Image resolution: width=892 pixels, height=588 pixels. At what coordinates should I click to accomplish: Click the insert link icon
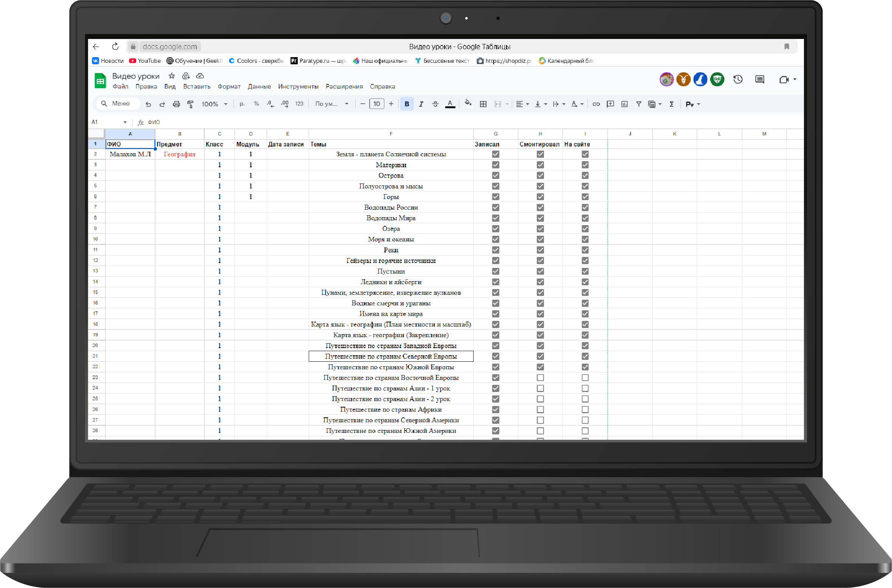pyautogui.click(x=596, y=104)
